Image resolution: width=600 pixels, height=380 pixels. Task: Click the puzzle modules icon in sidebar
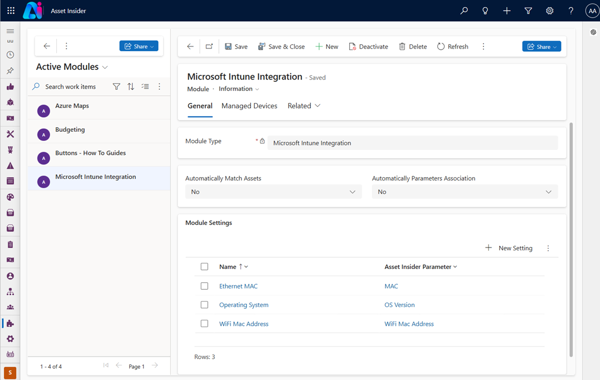pyautogui.click(x=10, y=323)
